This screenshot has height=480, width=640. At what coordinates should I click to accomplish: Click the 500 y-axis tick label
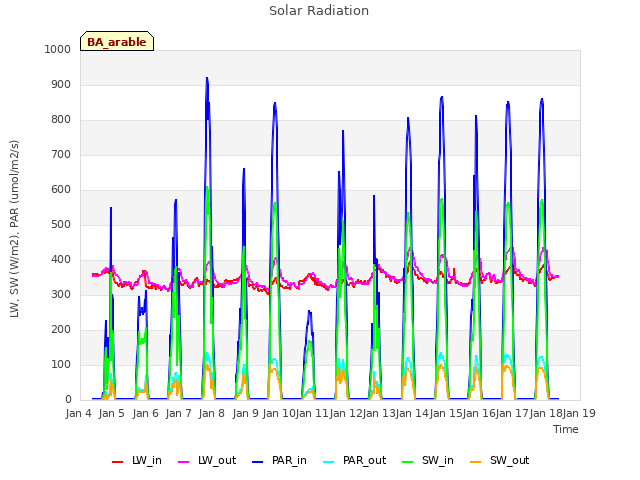pos(61,224)
